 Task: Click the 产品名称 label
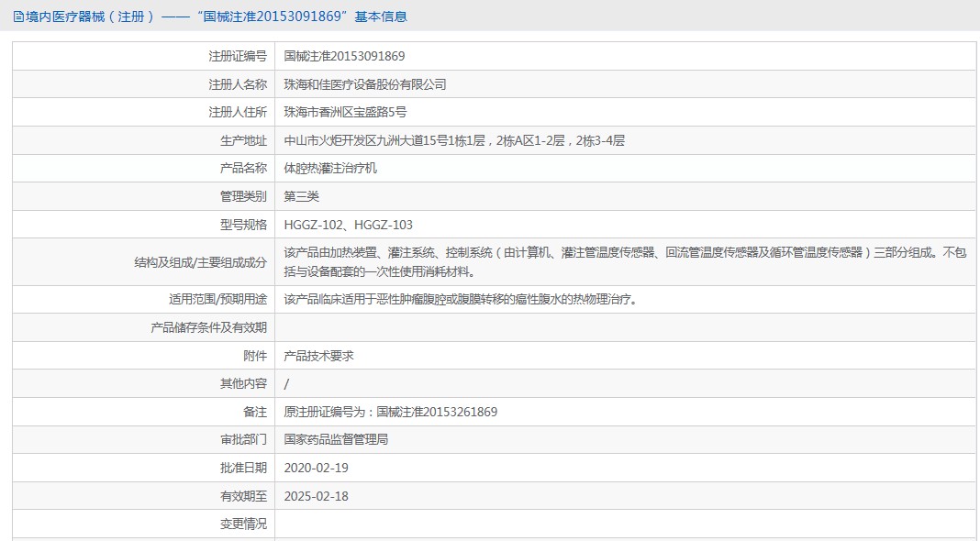click(244, 168)
